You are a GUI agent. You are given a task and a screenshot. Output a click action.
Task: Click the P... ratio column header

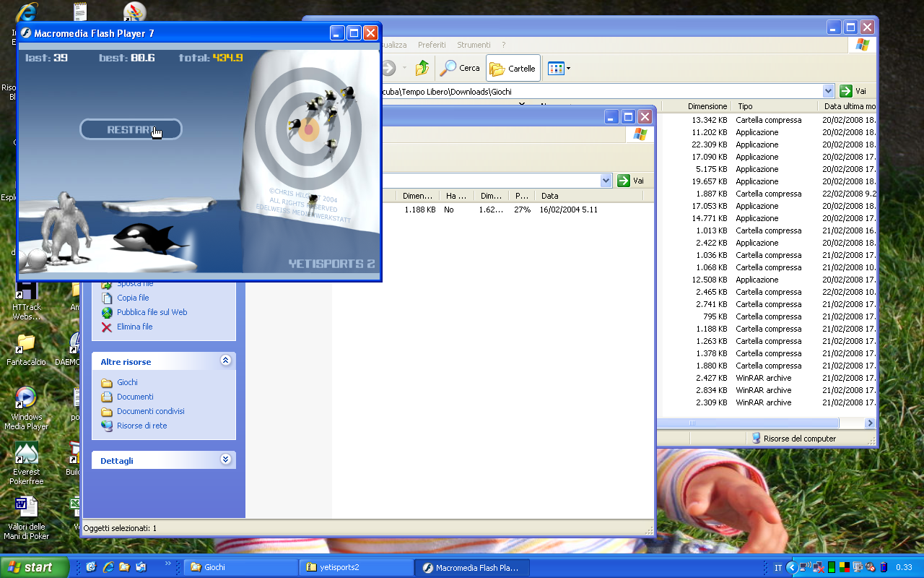[x=521, y=196]
